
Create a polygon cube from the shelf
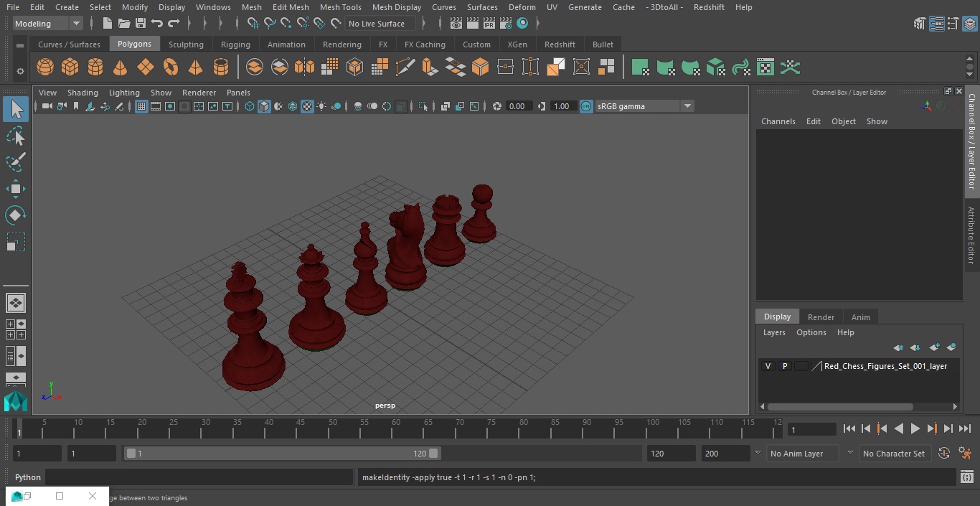pos(70,67)
